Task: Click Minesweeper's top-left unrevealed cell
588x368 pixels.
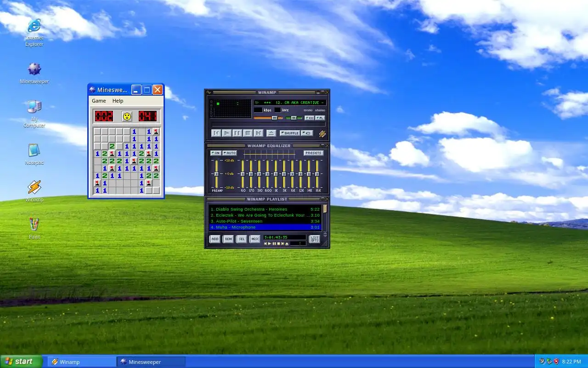Action: [x=97, y=132]
